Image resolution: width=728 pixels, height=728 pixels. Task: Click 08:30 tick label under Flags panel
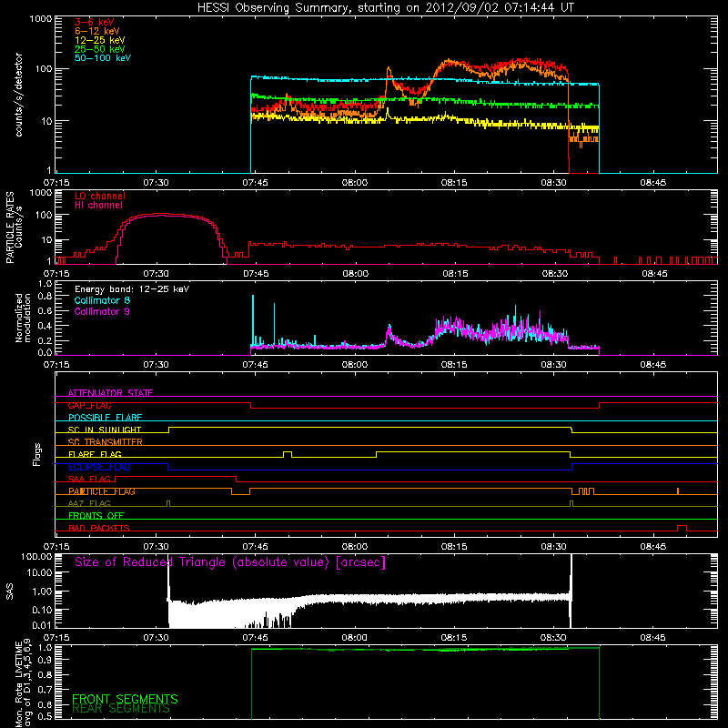click(x=553, y=547)
